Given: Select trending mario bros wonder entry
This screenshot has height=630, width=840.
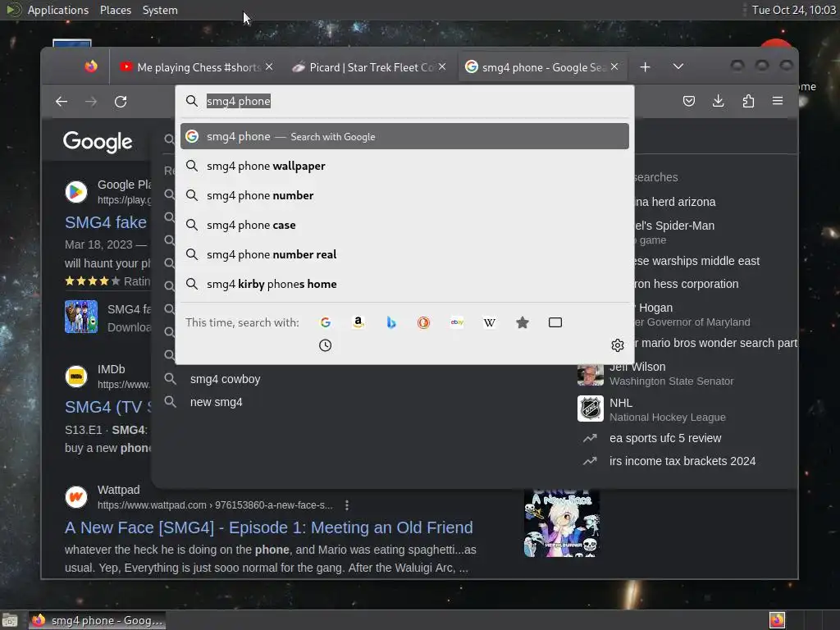Looking at the screenshot, I should click(x=715, y=343).
